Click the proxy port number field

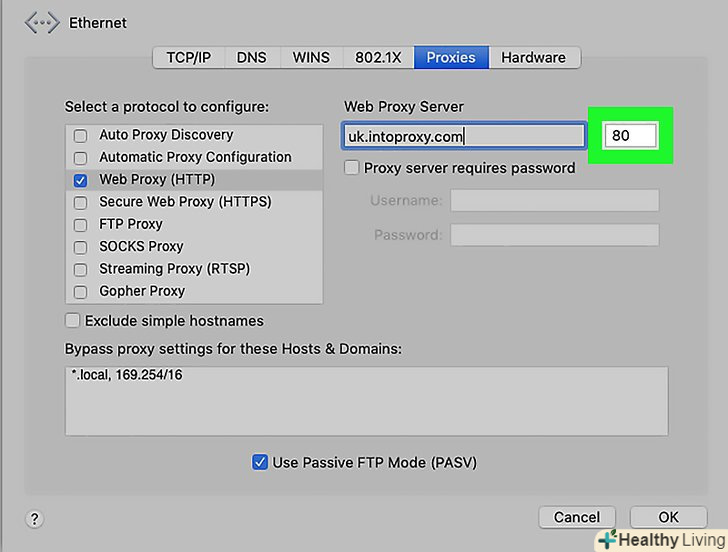click(630, 135)
